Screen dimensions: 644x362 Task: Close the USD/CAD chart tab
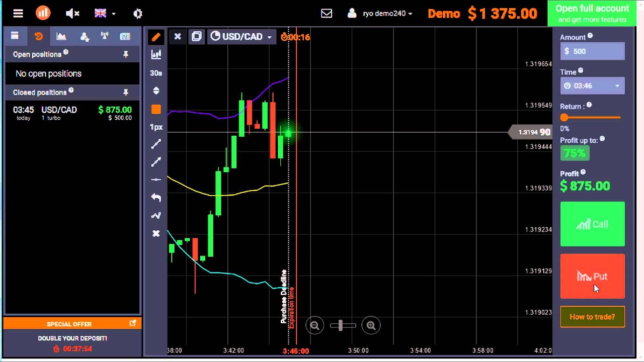(178, 36)
